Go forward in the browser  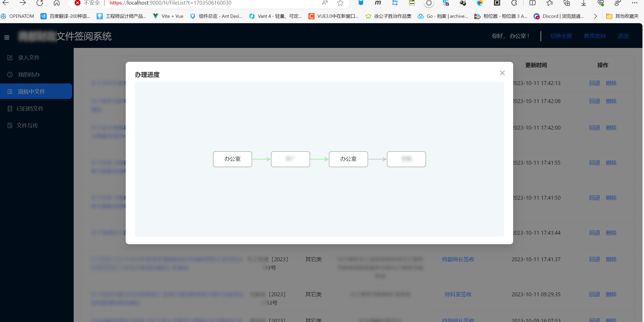[23, 3]
